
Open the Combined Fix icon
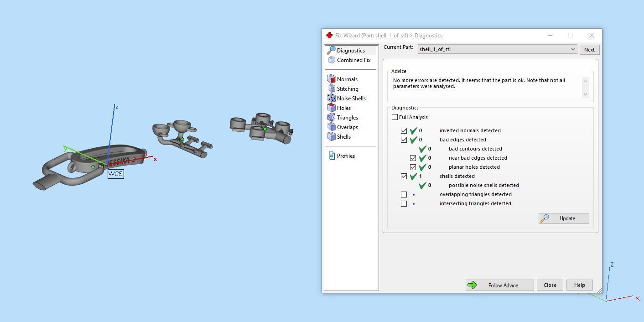click(x=332, y=60)
